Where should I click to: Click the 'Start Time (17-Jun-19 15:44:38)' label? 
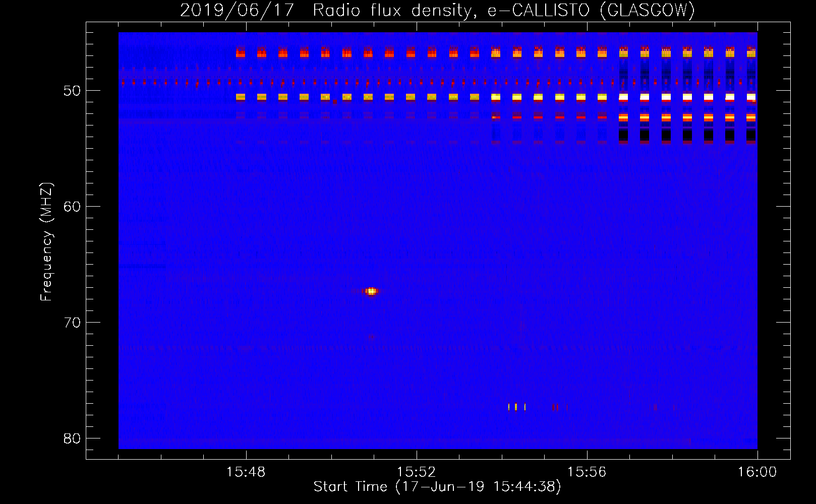coord(437,487)
